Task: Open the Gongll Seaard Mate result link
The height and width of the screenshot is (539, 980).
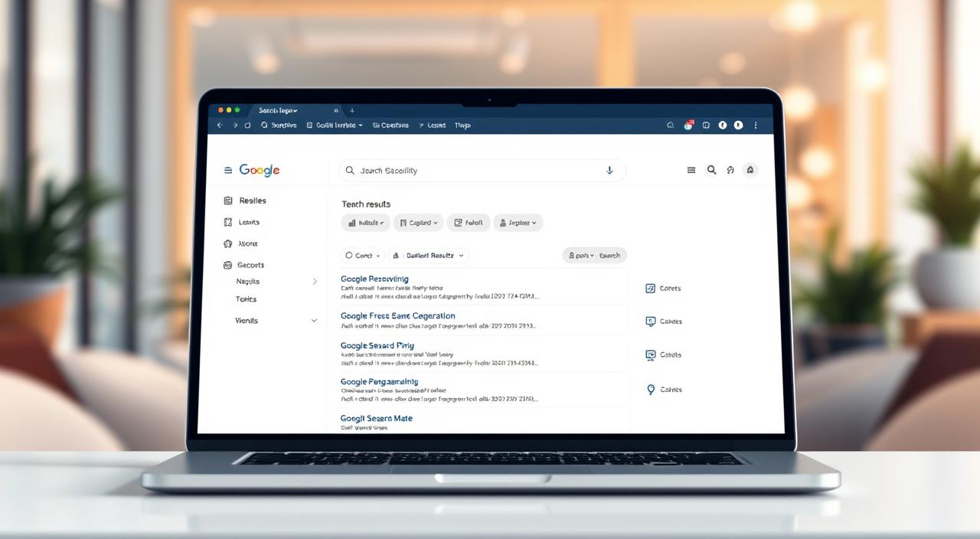Action: point(377,419)
